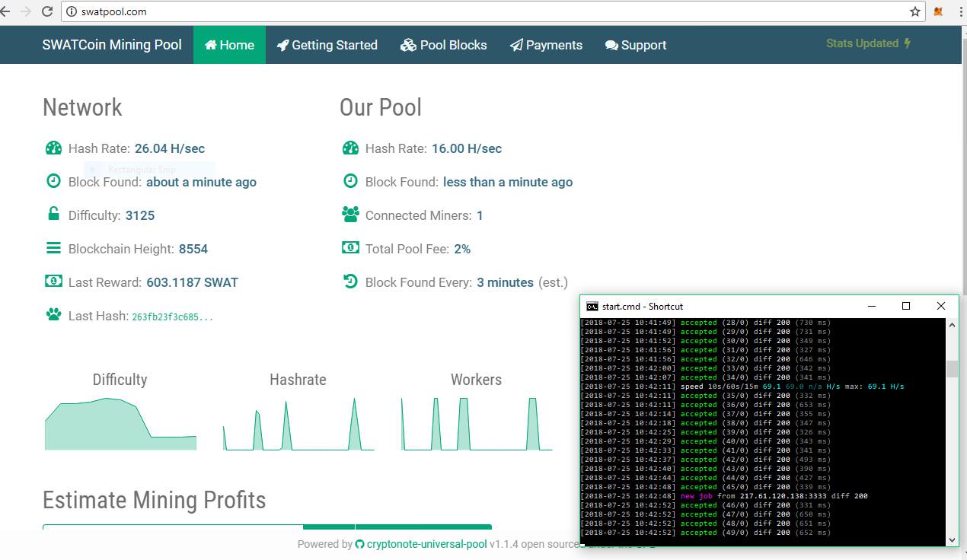The image size is (967, 560).
Task: Reload the swatpool.com page
Action: [47, 11]
